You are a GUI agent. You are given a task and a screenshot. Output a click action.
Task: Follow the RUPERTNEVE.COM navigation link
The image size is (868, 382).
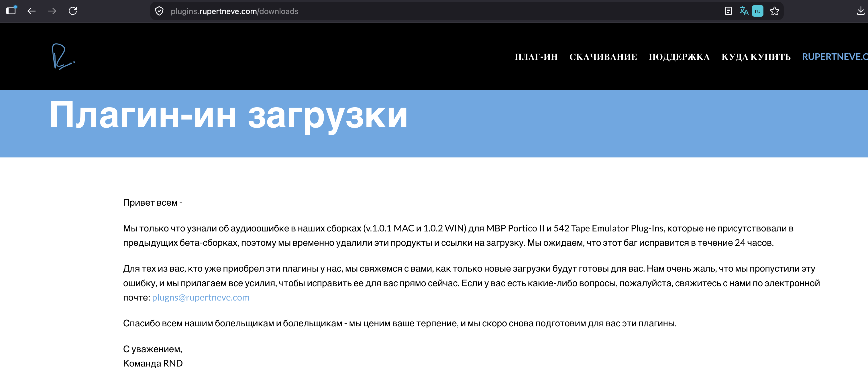click(x=835, y=57)
